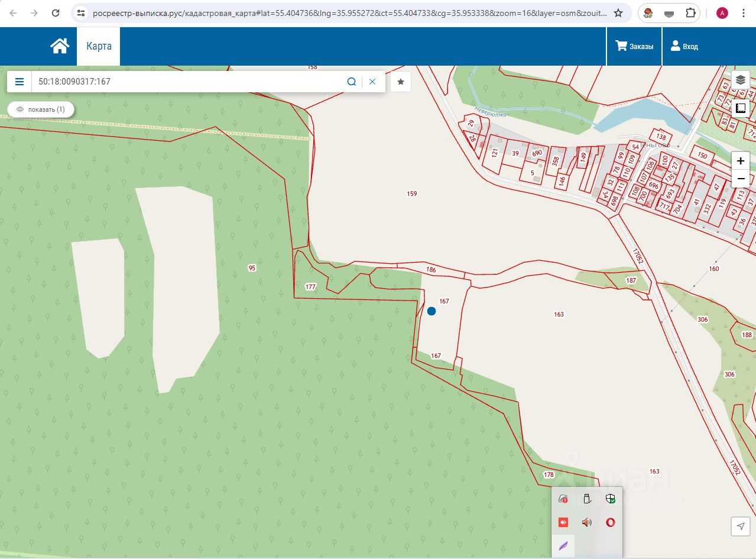Toggle the 'показать (1)' visibility button
Screen dimensions: 756x559
pos(41,109)
